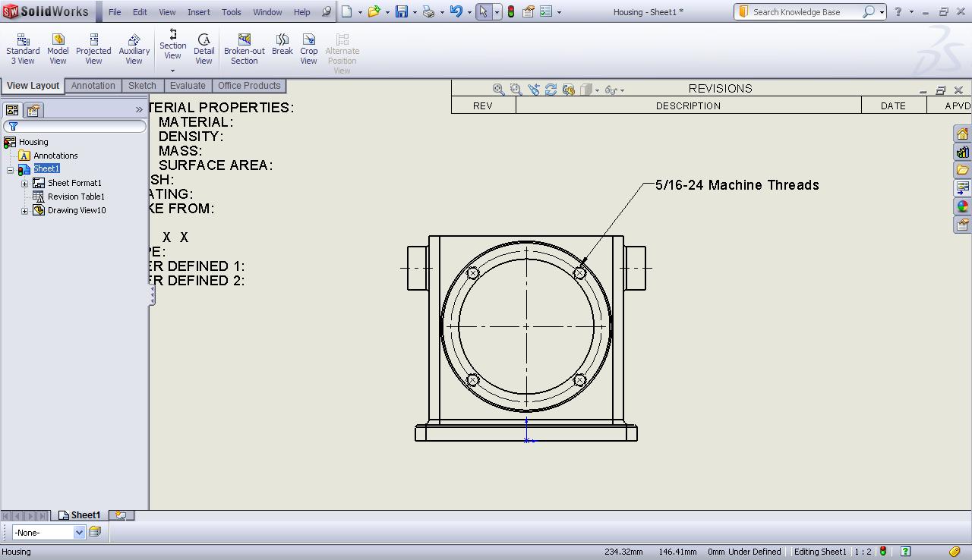This screenshot has width=972, height=560.
Task: Toggle the FeatureManager filter funnel
Action: click(13, 126)
